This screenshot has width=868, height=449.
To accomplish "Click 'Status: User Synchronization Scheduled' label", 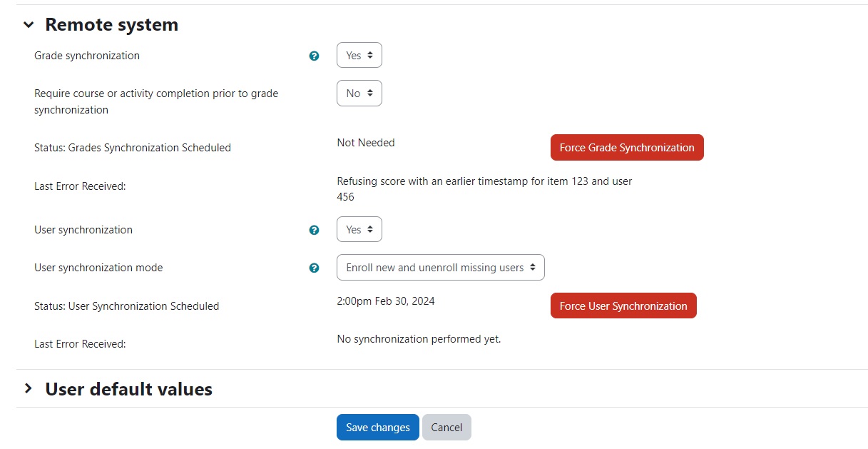I will point(127,306).
